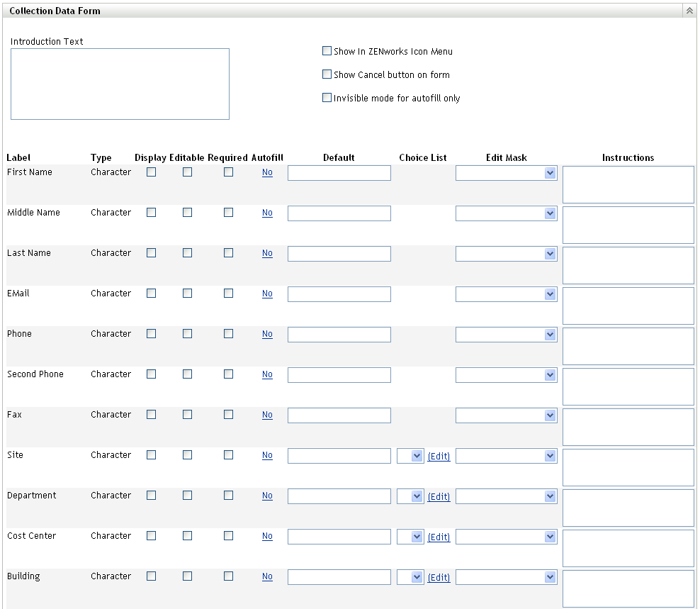Screen dimensions: 700x609
Task: Expand the Edit Mask dropdown for Phone
Action: coord(550,335)
